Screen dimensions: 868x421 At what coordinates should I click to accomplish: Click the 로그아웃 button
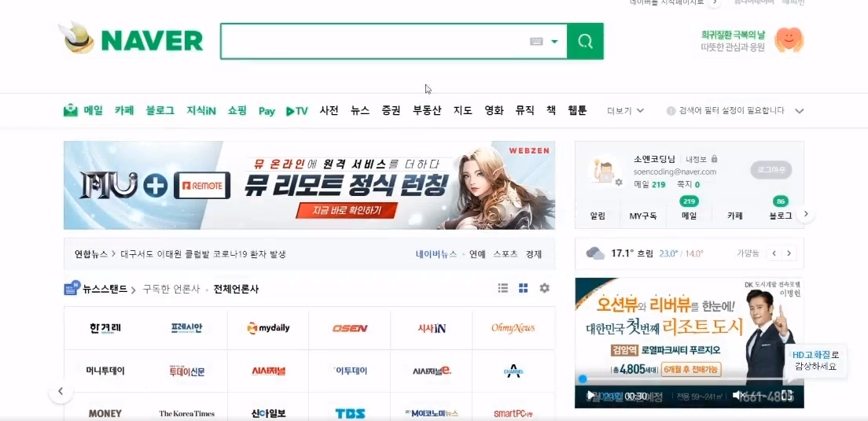(x=771, y=170)
